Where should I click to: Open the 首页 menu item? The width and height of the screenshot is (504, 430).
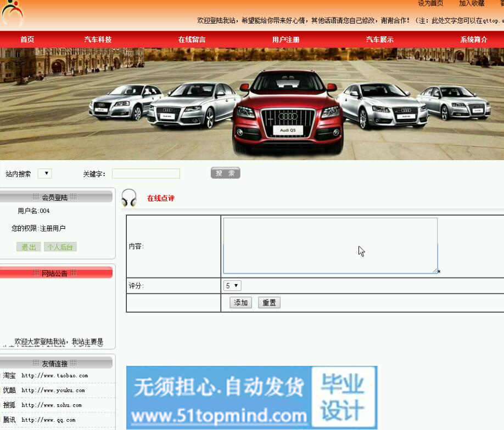coord(27,39)
